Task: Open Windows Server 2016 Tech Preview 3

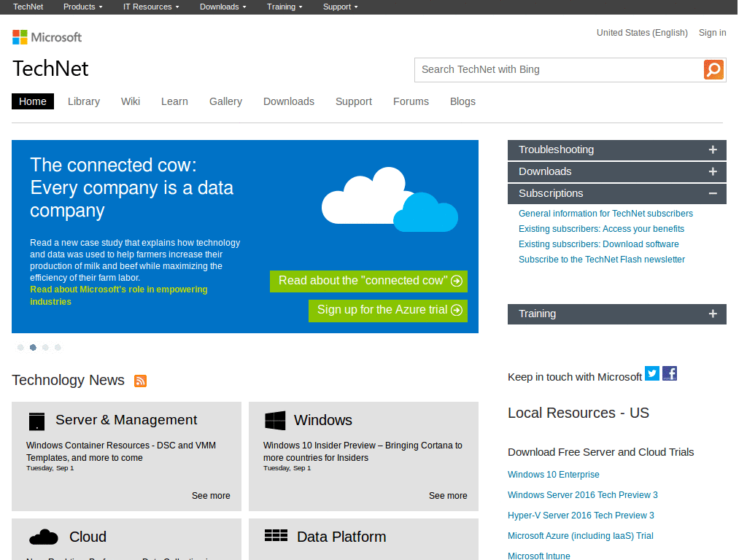Action: 582,495
